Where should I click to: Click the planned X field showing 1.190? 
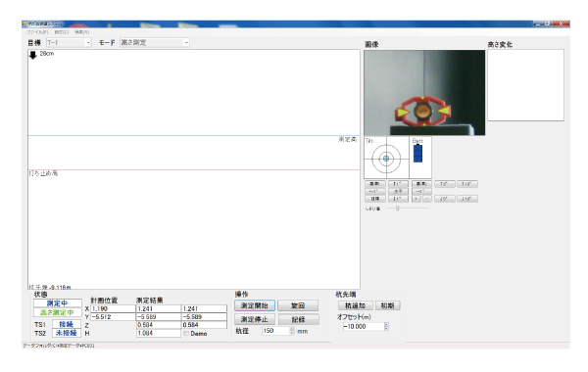tap(113, 308)
